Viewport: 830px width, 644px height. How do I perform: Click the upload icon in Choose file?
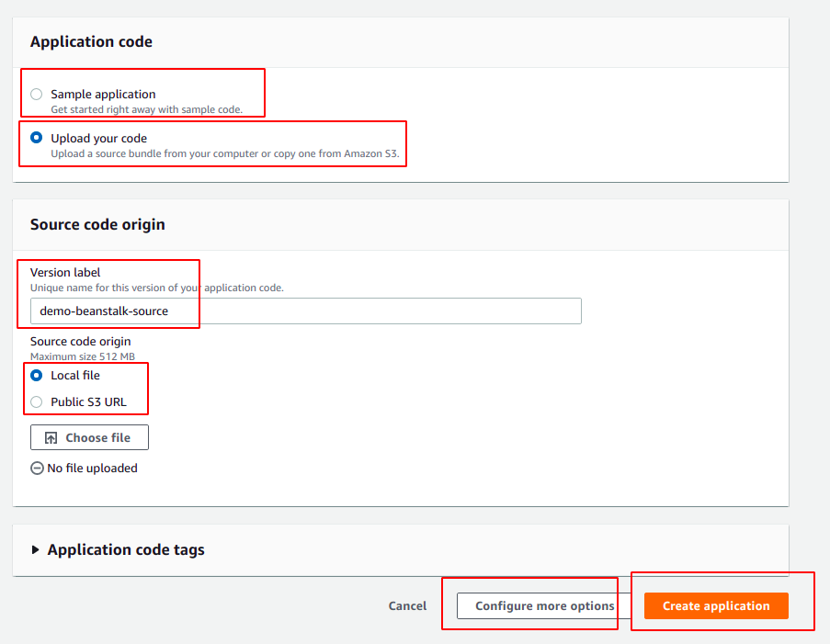click(x=51, y=438)
